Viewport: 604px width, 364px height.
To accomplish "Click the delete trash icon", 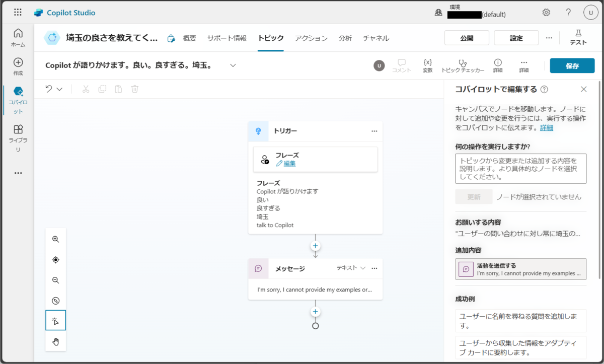I will 135,89.
